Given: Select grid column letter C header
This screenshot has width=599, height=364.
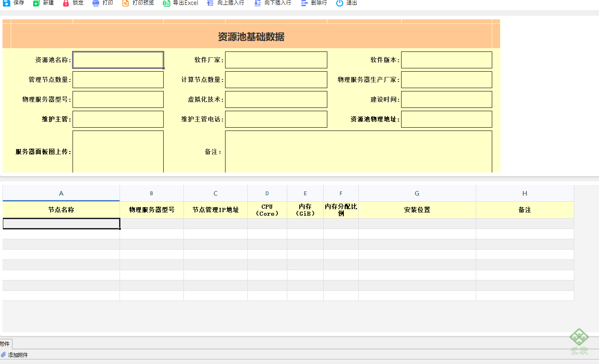Looking at the screenshot, I should 216,193.
